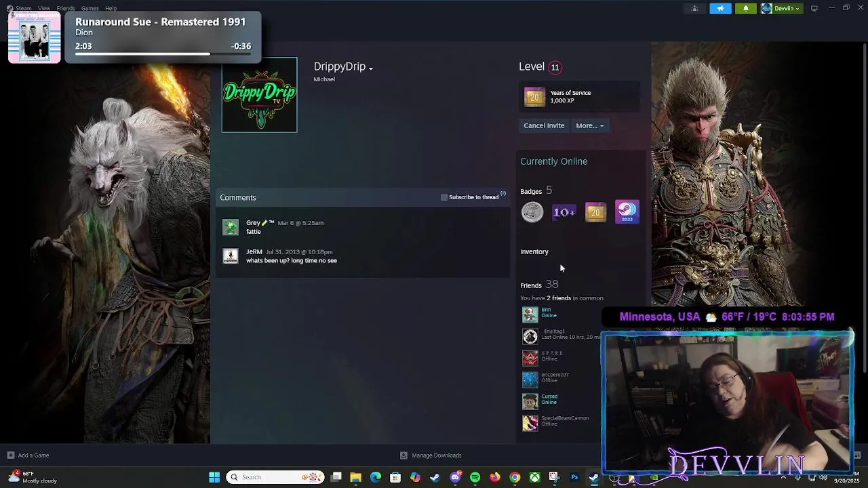The image size is (868, 488).
Task: Open File Explorer from taskbar
Action: (355, 477)
